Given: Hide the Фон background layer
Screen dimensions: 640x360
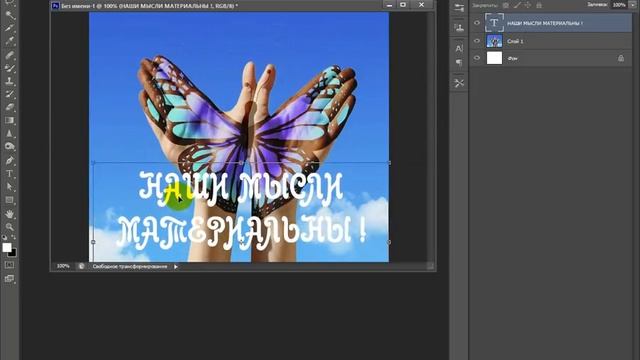Looking at the screenshot, I should click(477, 58).
